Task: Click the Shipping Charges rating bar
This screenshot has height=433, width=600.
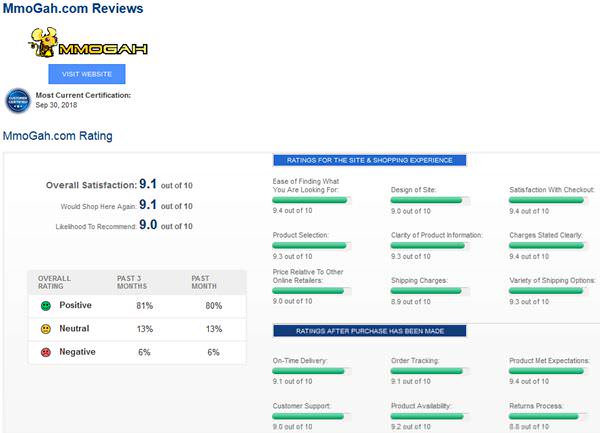Action: point(430,291)
